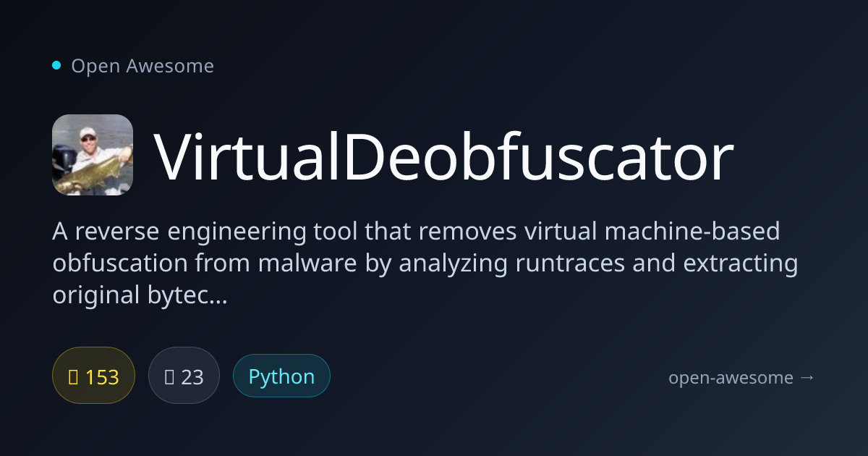Screen dimensions: 868x456
Task: Select the reverse engineering tool description text
Action: tap(425, 263)
